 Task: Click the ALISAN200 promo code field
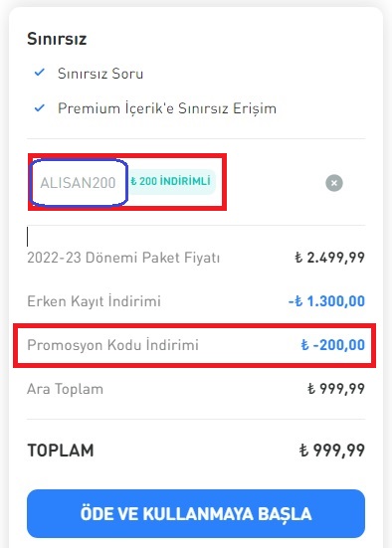78,183
